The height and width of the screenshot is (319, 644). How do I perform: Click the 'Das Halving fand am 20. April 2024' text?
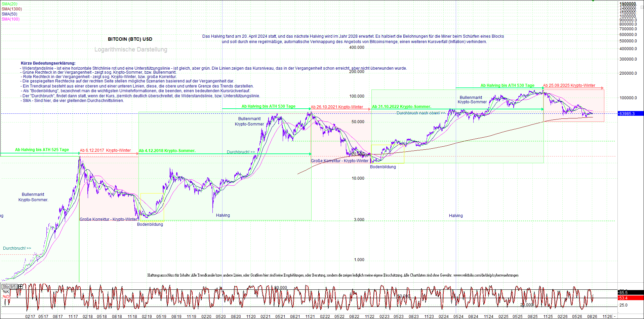click(235, 36)
